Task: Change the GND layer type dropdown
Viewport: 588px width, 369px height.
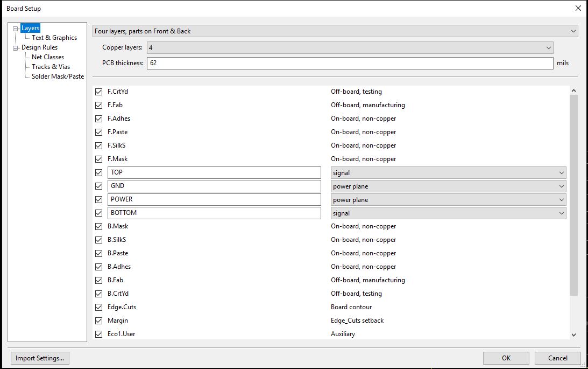Action: pos(448,186)
